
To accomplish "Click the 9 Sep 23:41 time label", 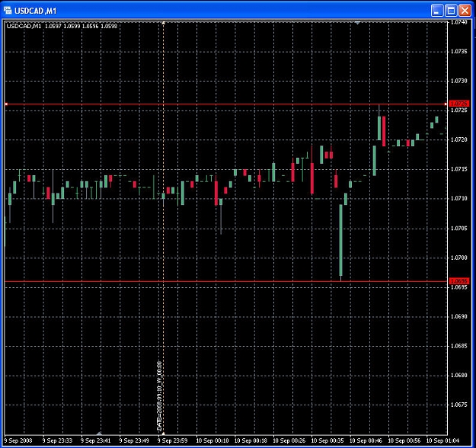I will click(x=96, y=440).
